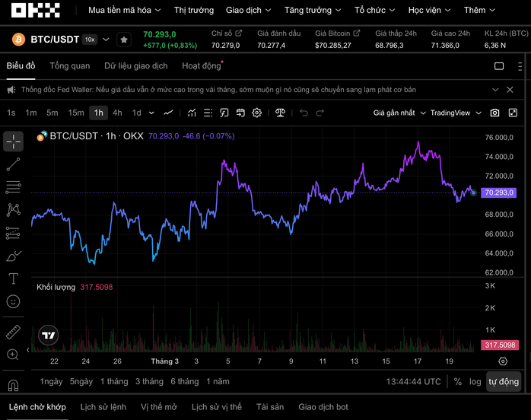Toggle percentage scale on price axis
531x420 pixels.
tap(457, 381)
